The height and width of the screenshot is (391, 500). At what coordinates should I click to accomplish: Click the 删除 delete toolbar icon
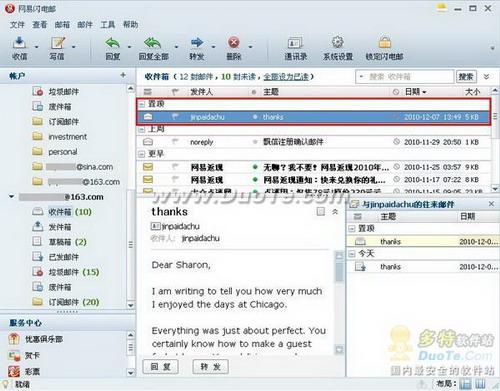[x=234, y=42]
